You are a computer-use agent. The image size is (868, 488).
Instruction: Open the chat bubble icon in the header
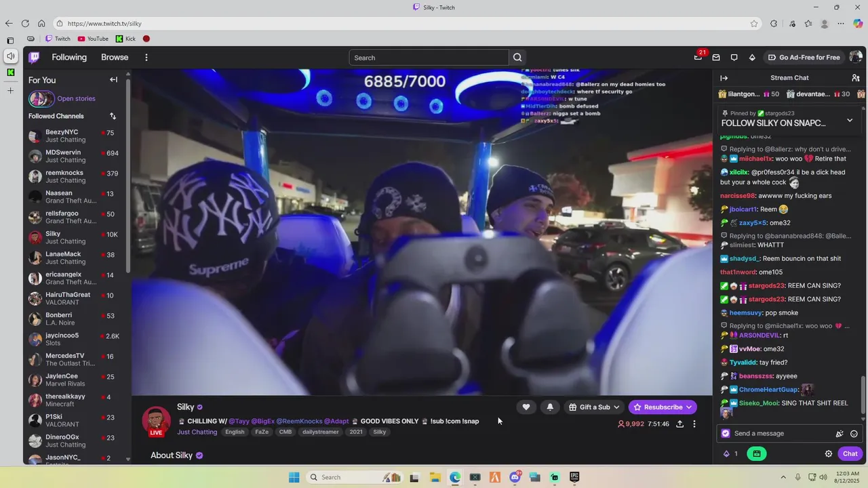tap(734, 58)
